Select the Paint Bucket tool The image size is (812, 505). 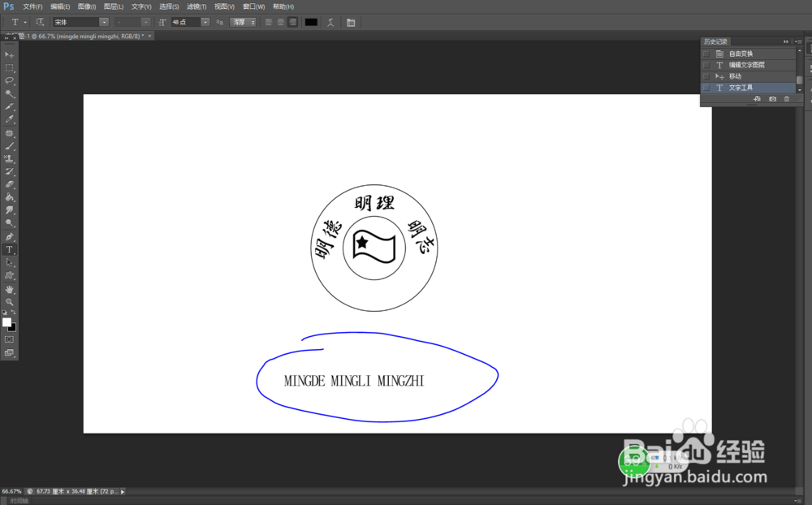click(9, 197)
